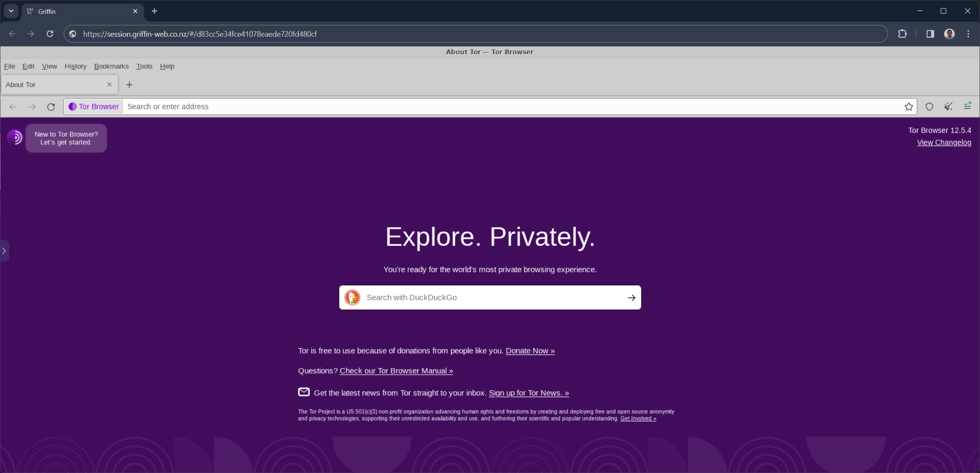The width and height of the screenshot is (980, 473).
Task: Expand the left edge sidebar chevron
Action: pos(4,251)
